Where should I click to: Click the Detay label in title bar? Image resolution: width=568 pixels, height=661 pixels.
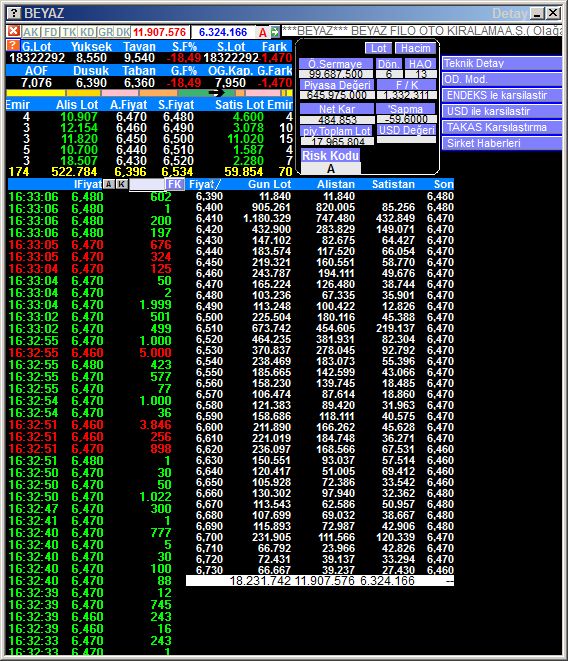[x=509, y=14]
